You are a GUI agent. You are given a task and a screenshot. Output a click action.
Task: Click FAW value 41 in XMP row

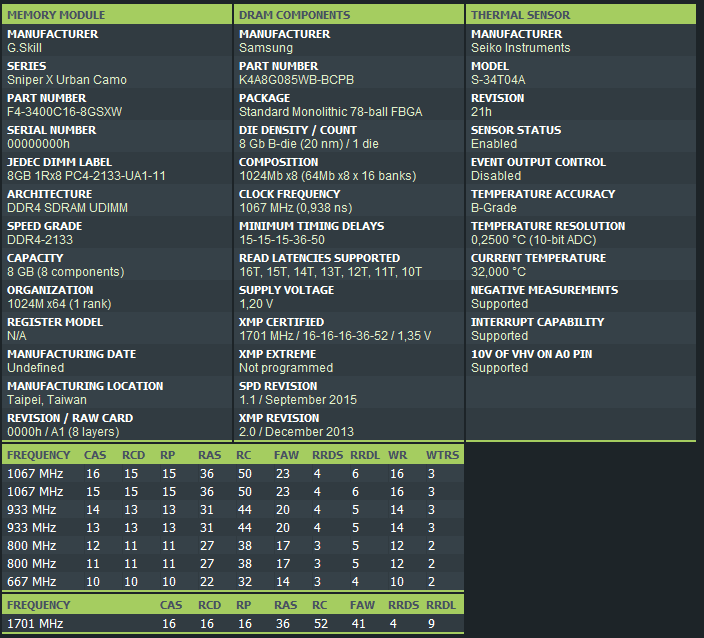pyautogui.click(x=358, y=623)
